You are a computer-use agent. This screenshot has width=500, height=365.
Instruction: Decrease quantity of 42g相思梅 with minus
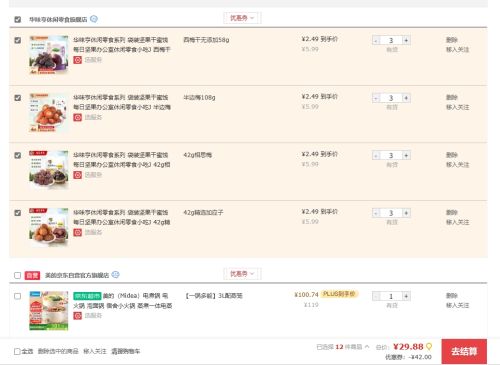(376, 155)
